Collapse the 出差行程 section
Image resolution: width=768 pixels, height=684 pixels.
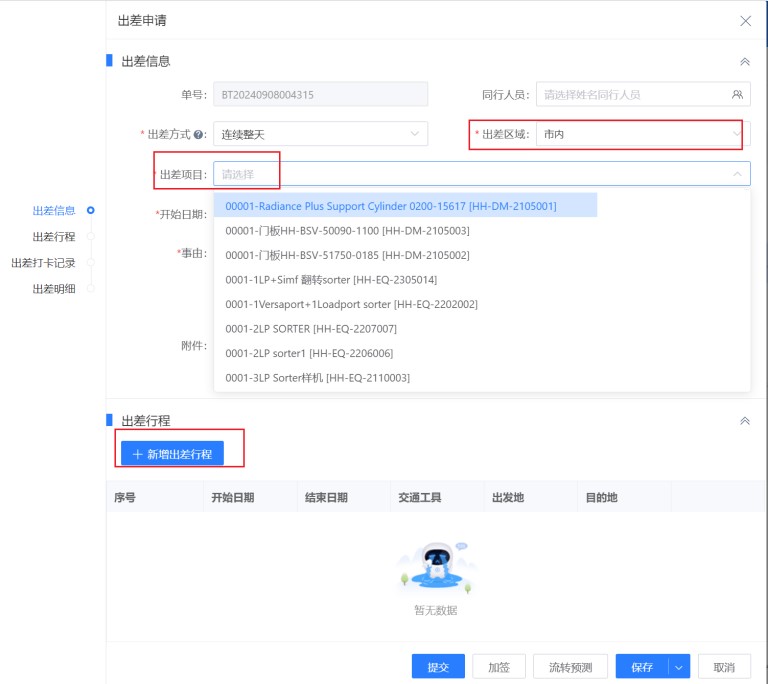click(x=744, y=421)
